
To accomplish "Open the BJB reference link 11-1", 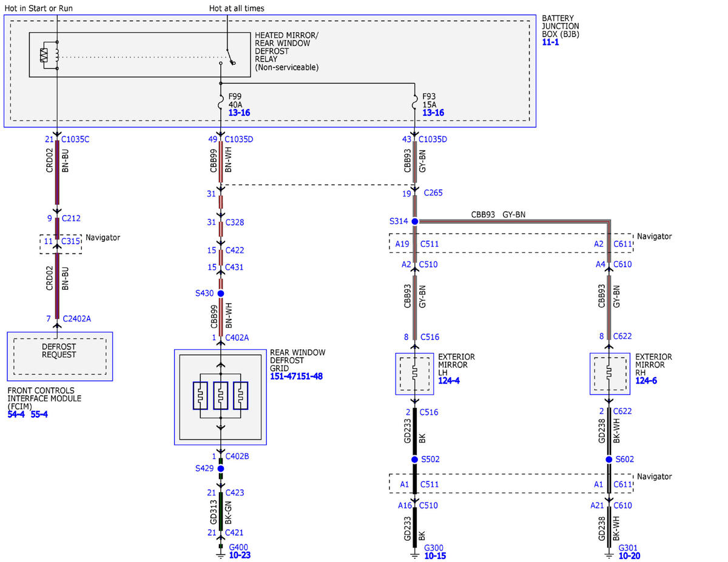I will pos(550,44).
